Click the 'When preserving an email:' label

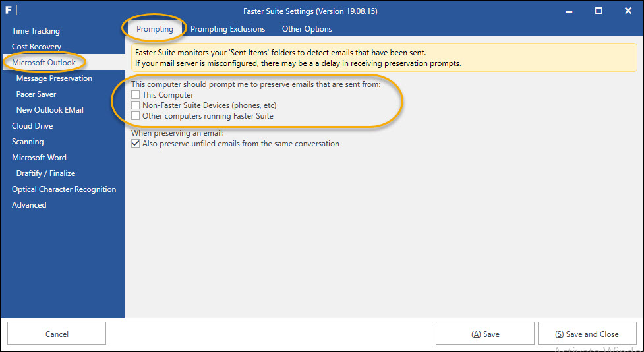coord(177,133)
